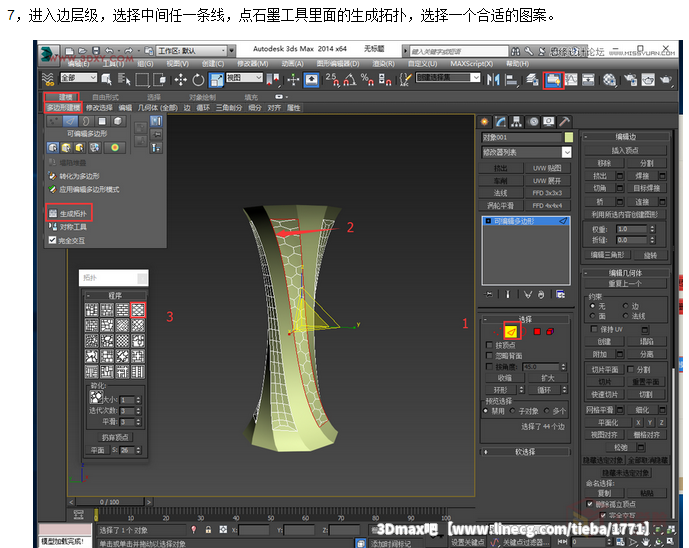Enable the 按顶点 checkbox
Screen dimensions: 689x548
[x=489, y=345]
